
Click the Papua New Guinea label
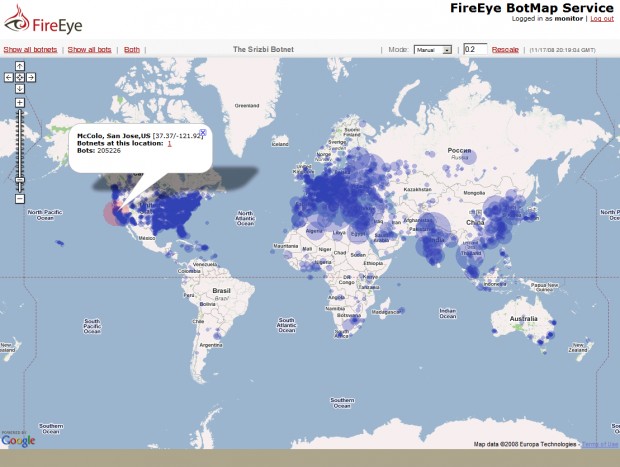click(544, 287)
